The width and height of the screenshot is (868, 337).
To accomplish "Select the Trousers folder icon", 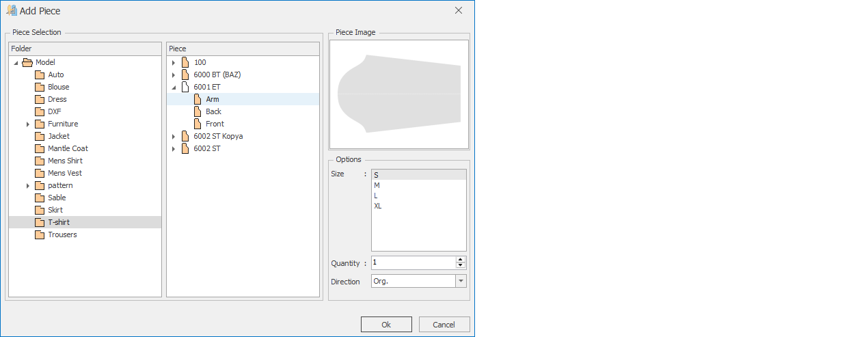I will tap(40, 235).
